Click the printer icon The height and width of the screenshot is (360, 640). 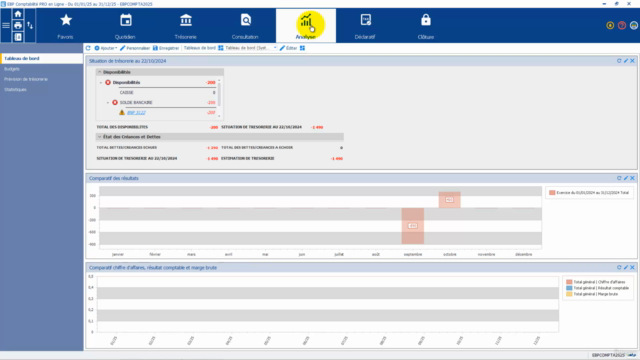18,25
